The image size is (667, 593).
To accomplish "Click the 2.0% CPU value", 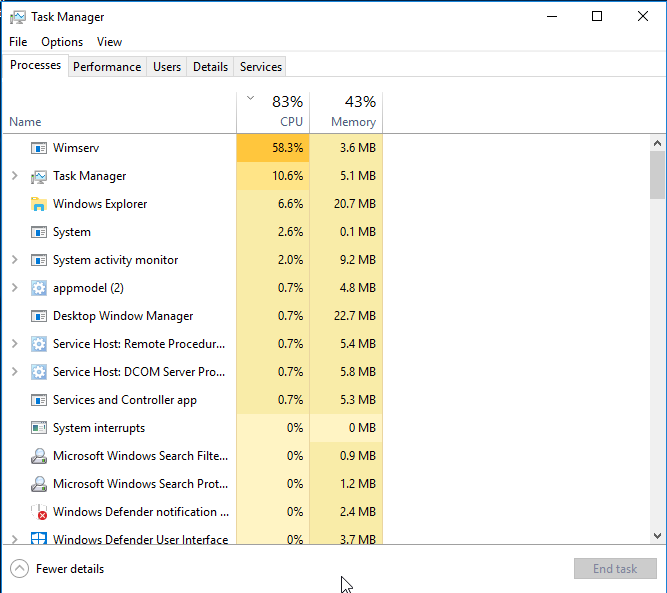I will point(291,260).
